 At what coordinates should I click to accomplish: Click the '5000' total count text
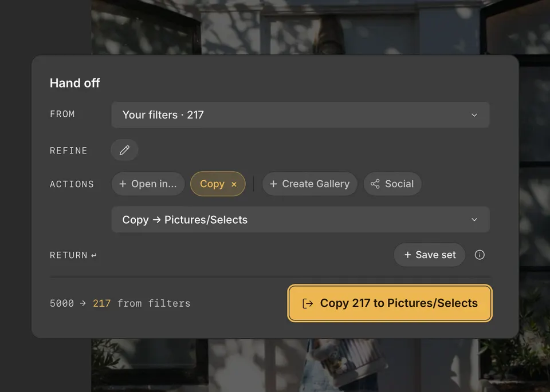[x=62, y=303]
